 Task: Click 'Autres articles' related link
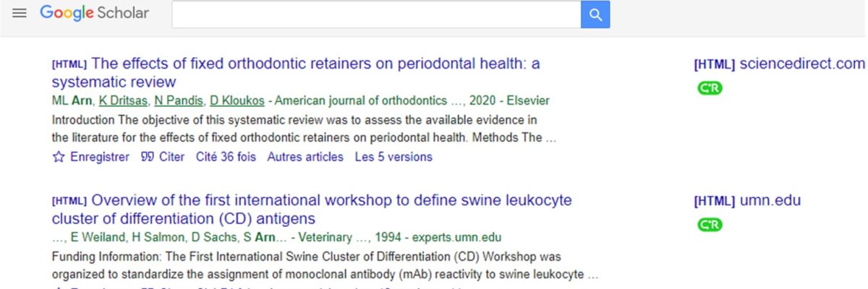pyautogui.click(x=305, y=157)
